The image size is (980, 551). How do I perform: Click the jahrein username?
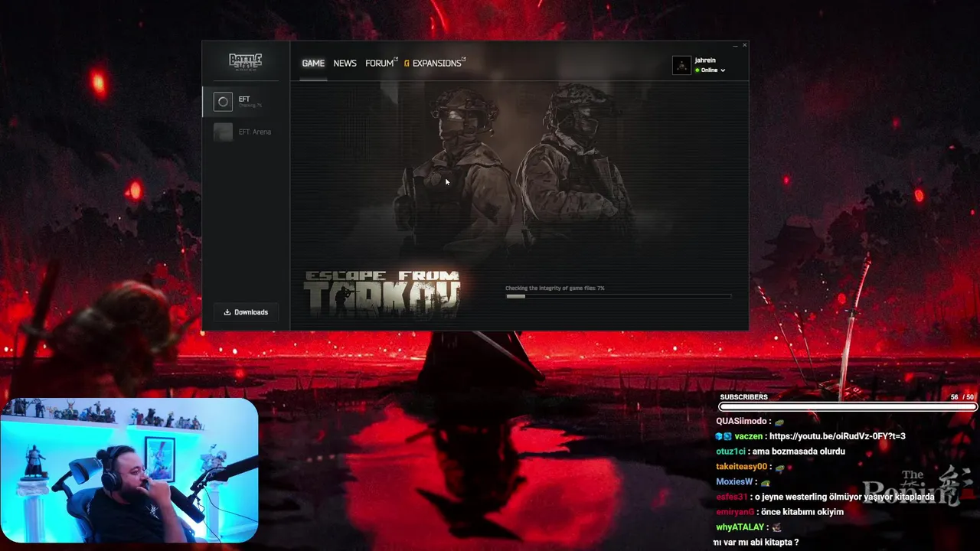[x=705, y=60]
